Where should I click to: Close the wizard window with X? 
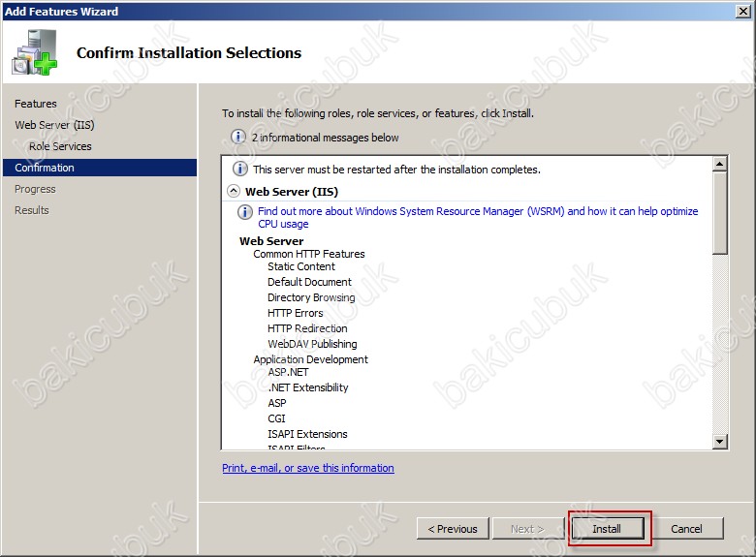pos(743,11)
